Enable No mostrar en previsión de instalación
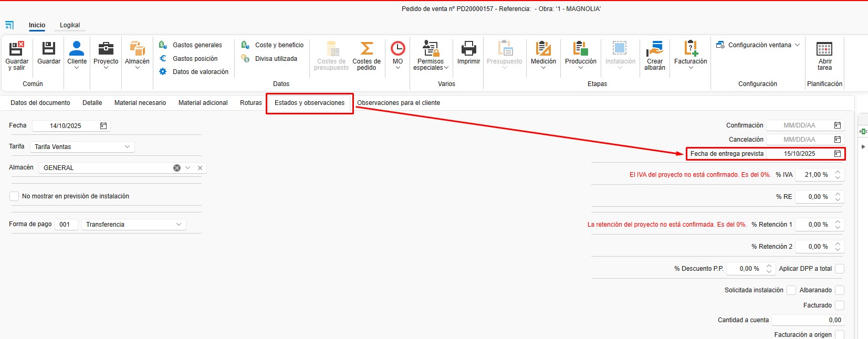This screenshot has width=868, height=339. point(14,196)
